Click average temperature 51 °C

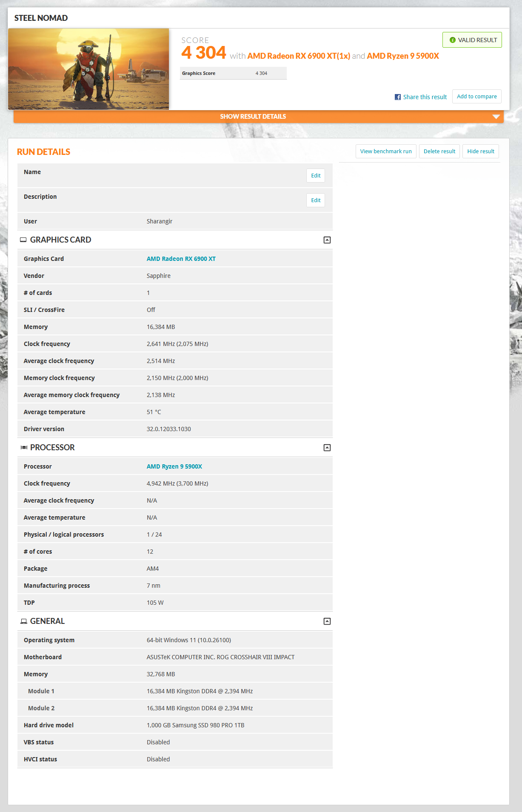(154, 412)
